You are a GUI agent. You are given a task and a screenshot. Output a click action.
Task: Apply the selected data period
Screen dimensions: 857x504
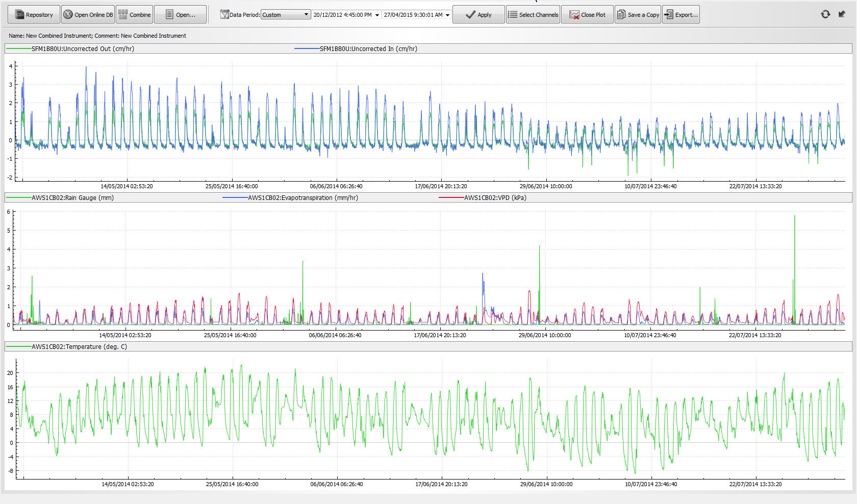(x=478, y=15)
